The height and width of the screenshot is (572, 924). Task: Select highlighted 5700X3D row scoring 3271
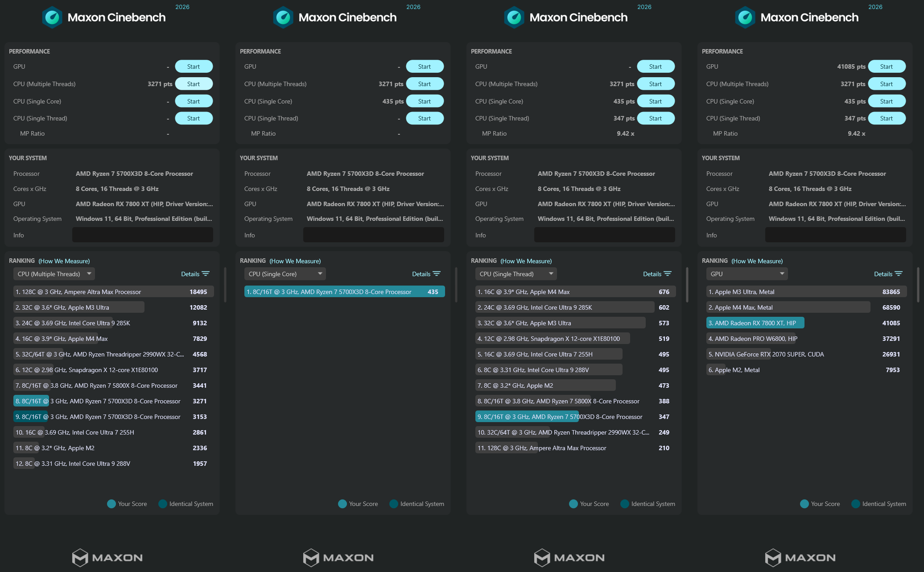(x=114, y=401)
